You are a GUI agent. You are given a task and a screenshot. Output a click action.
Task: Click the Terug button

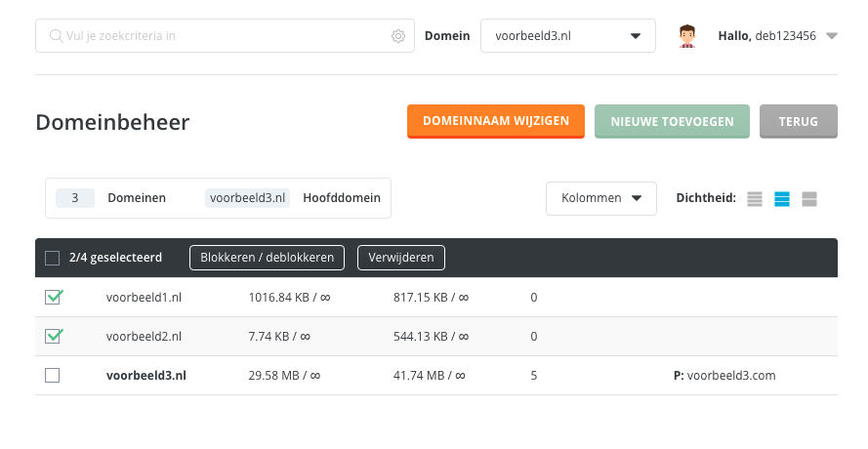799,121
